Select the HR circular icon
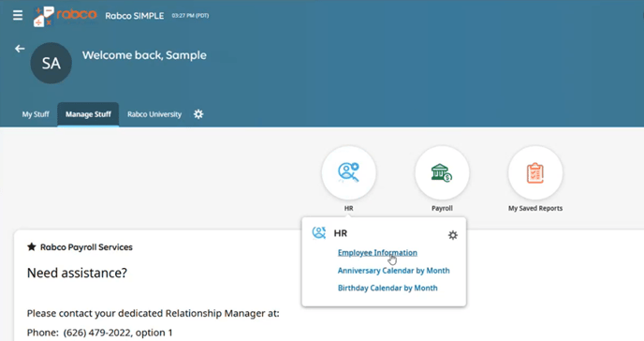 349,173
